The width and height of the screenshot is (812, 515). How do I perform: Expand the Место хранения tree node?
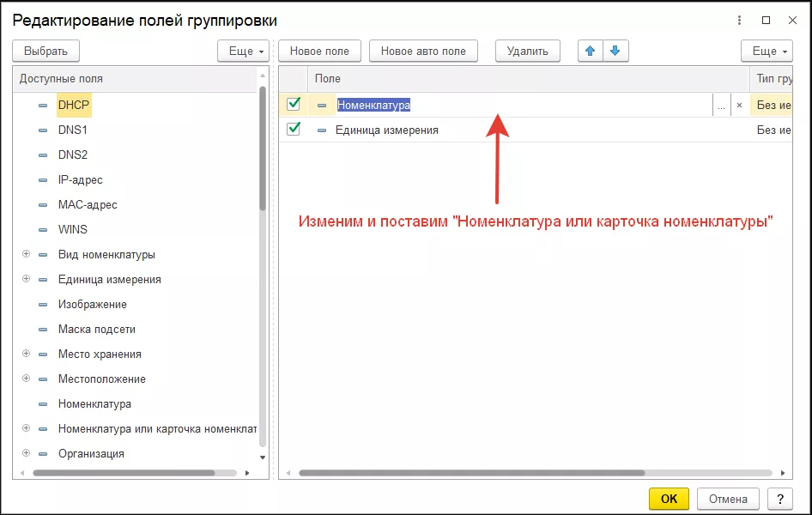pos(26,354)
